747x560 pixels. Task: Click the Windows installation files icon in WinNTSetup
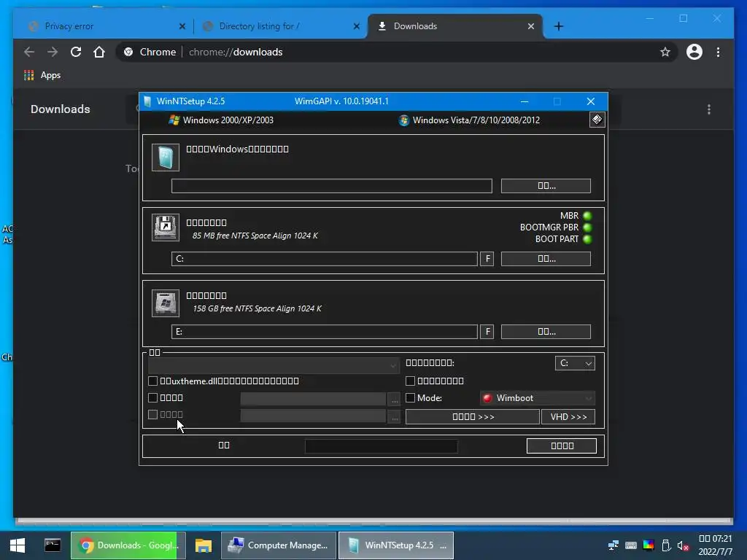[166, 157]
